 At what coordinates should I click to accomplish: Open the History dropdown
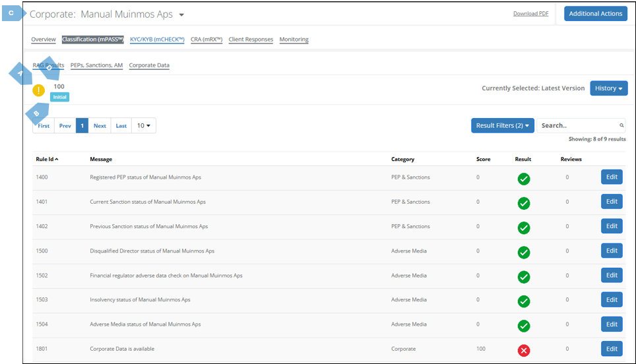pos(608,88)
